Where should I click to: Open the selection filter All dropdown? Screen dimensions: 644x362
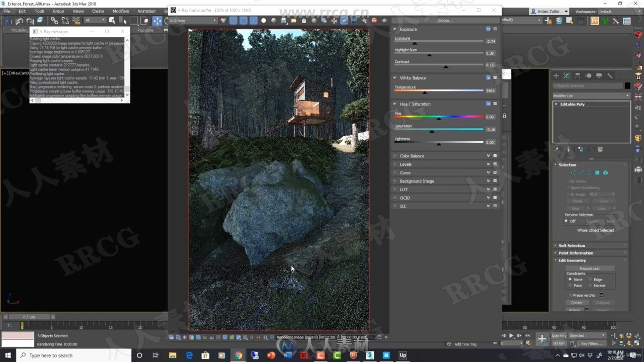pyautogui.click(x=95, y=21)
